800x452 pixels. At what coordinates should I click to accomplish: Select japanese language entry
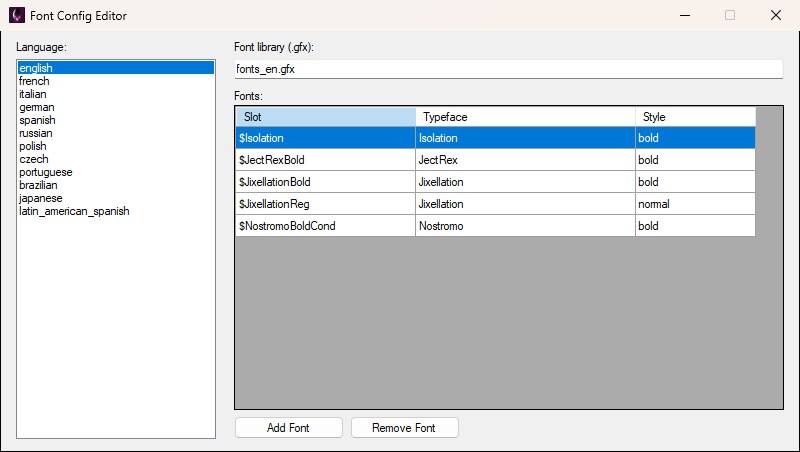[x=116, y=198]
